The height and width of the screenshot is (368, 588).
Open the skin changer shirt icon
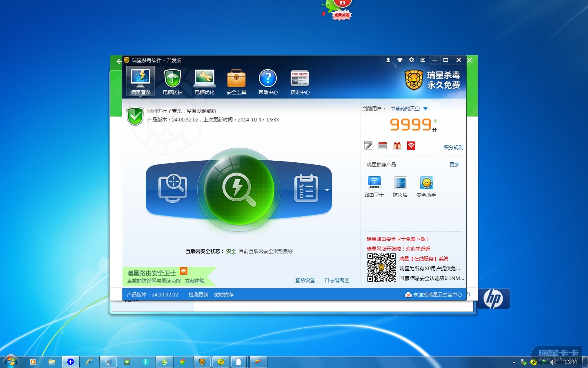coord(400,60)
